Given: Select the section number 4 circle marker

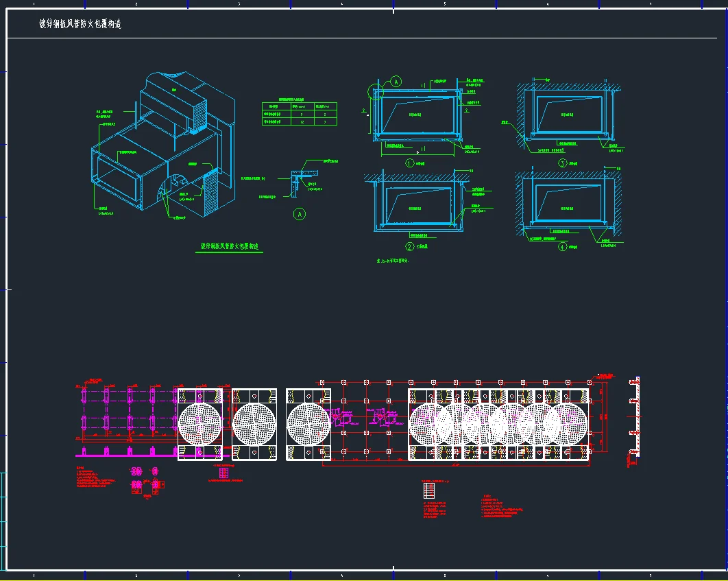Looking at the screenshot, I should 562,247.
